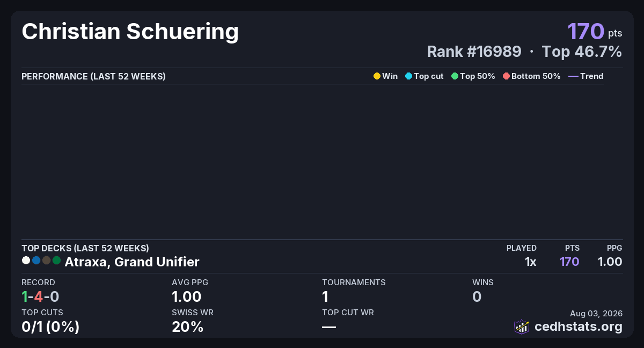Image resolution: width=644 pixels, height=348 pixels.
Task: Click the 1-4-0 record value
Action: point(40,296)
